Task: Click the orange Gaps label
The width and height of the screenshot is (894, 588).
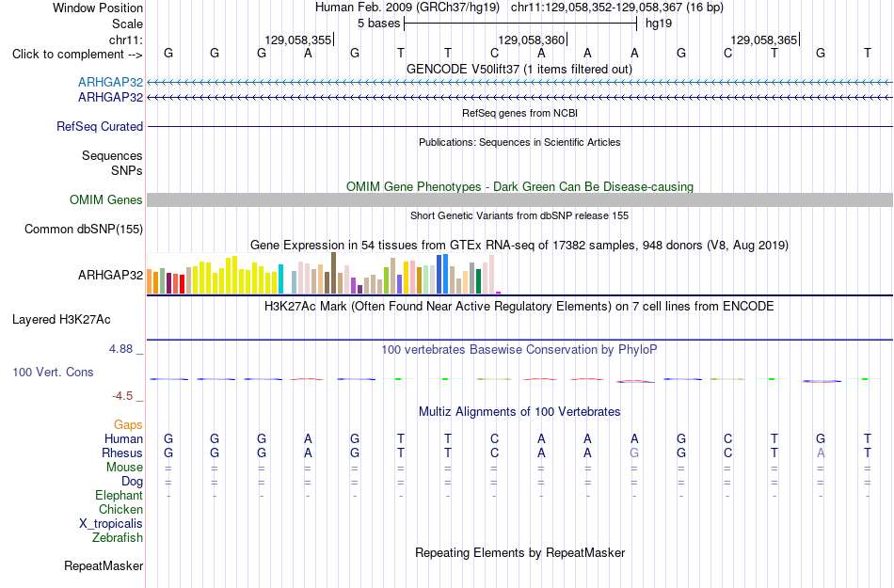Action: (x=128, y=424)
